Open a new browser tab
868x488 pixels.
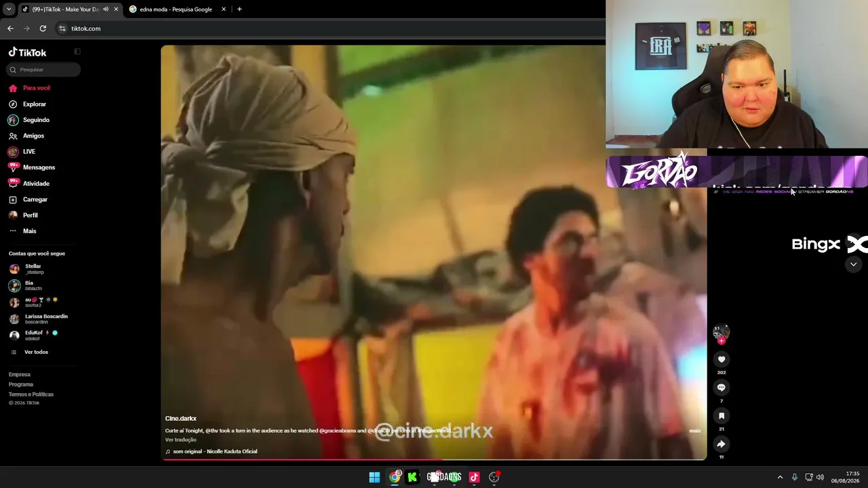click(x=239, y=9)
